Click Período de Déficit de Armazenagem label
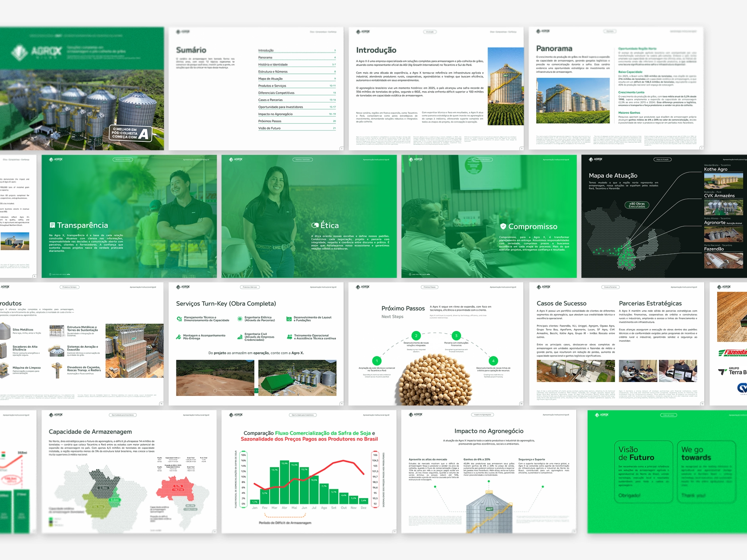The width and height of the screenshot is (747, 560). click(285, 523)
